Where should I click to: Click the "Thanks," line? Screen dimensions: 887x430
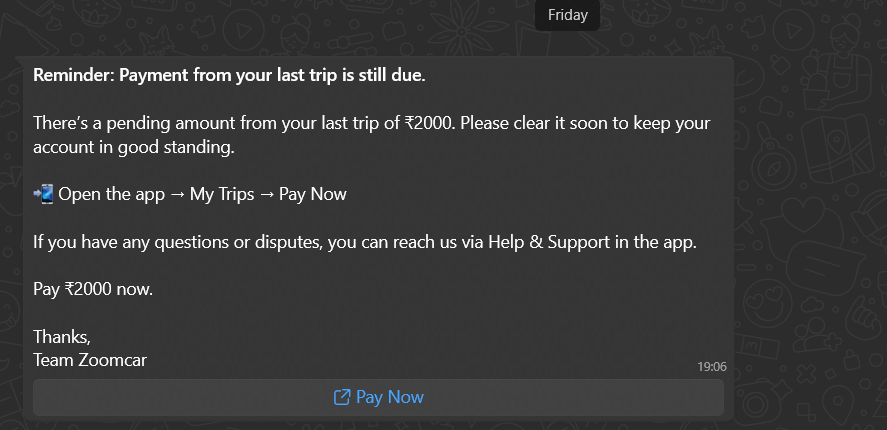(62, 336)
